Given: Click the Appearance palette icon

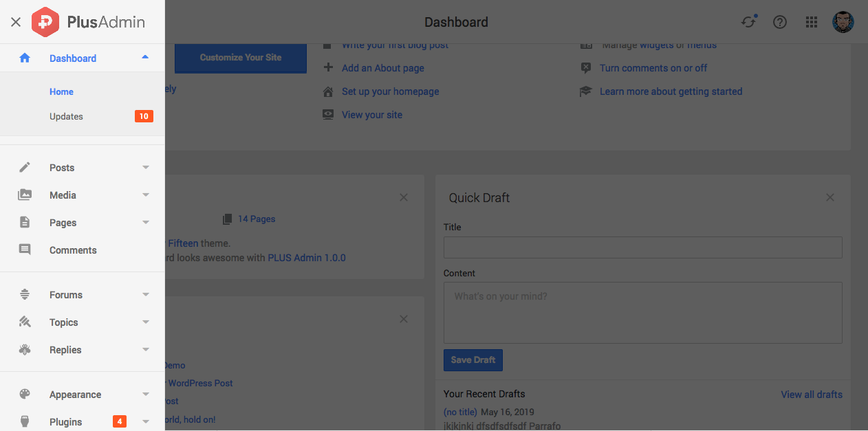Looking at the screenshot, I should (x=25, y=395).
